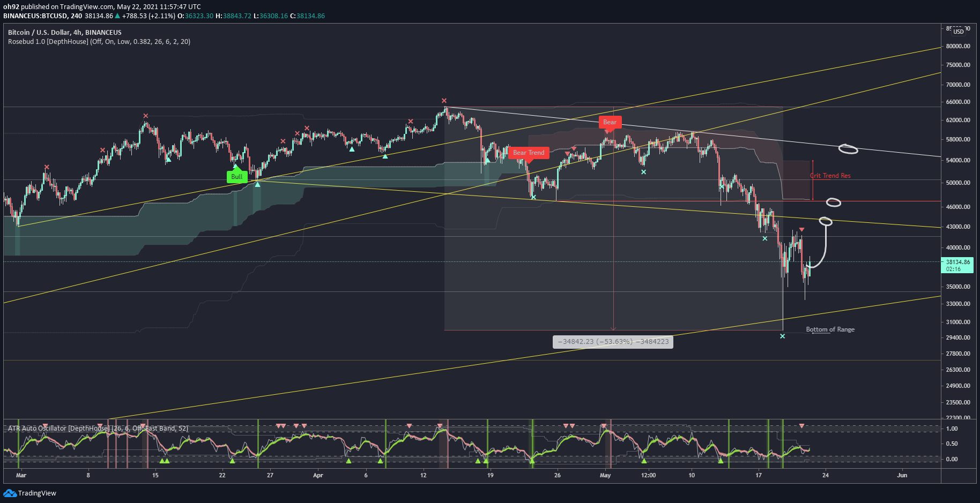Click the BINANCEUS:BTCUSD symbol in header

35,16
